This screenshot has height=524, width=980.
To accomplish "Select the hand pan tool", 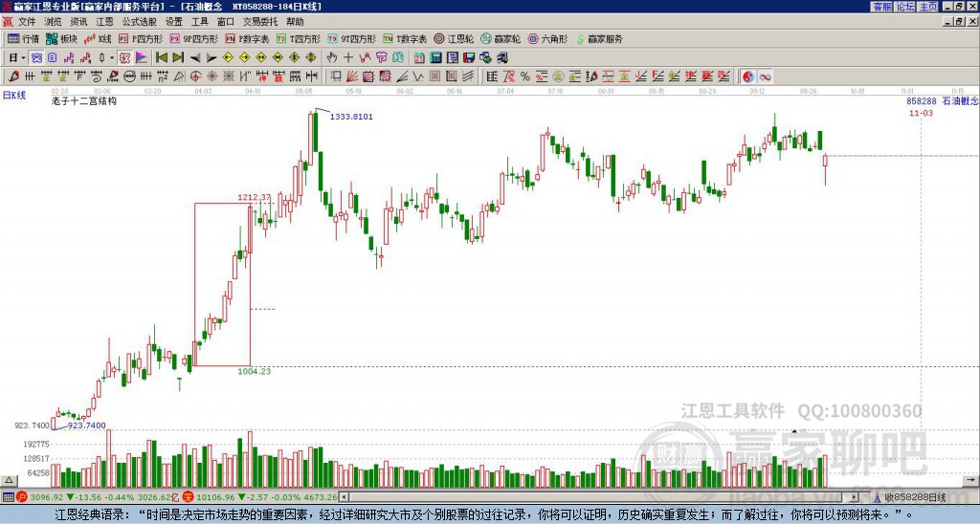I will pyautogui.click(x=332, y=57).
